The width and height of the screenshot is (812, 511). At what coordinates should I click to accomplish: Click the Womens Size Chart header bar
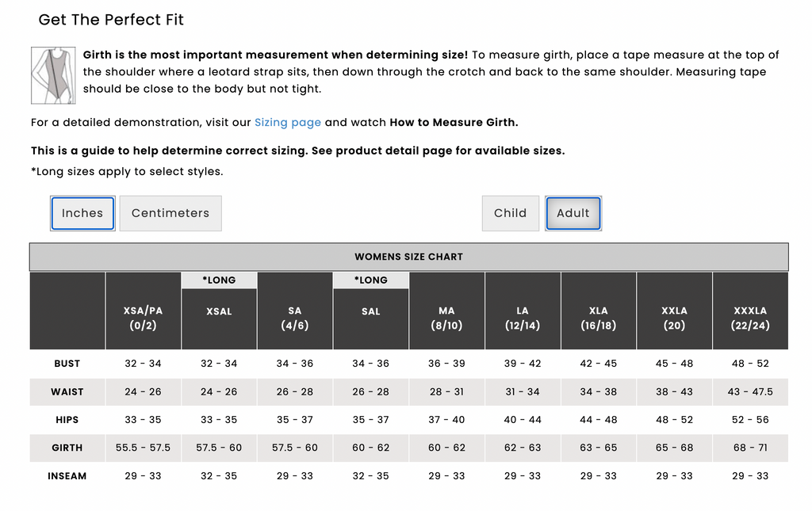[409, 257]
